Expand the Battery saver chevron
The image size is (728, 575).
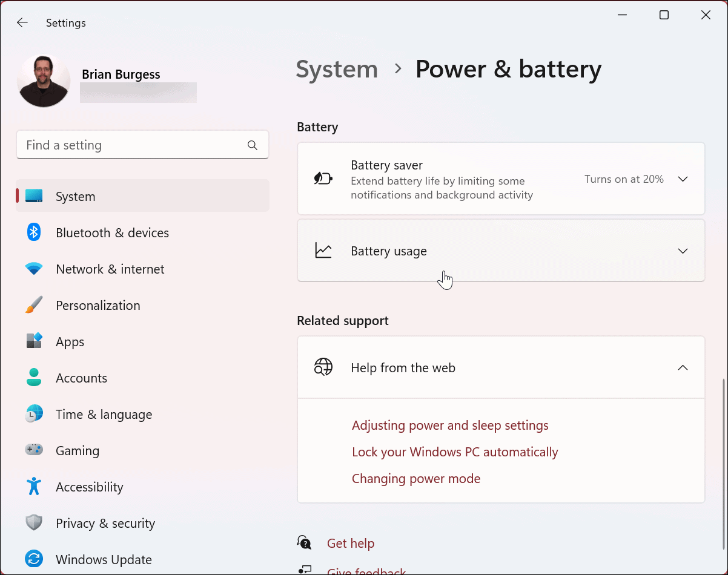point(683,179)
